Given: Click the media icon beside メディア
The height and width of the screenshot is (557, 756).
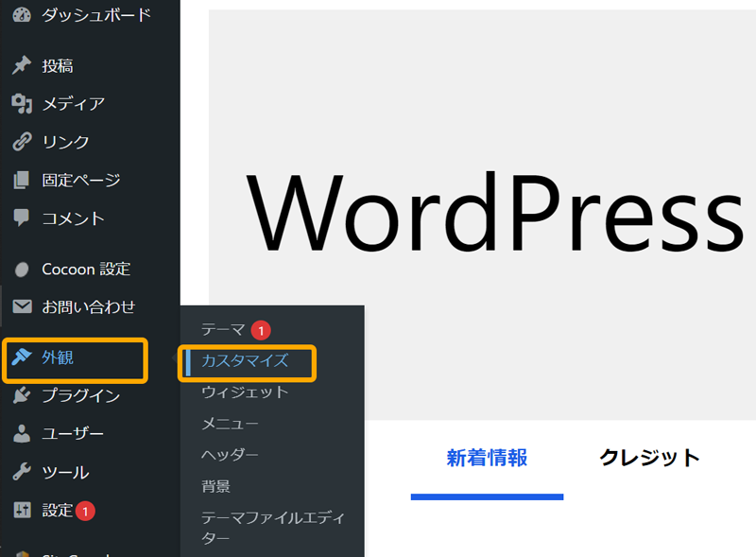Looking at the screenshot, I should point(22,103).
